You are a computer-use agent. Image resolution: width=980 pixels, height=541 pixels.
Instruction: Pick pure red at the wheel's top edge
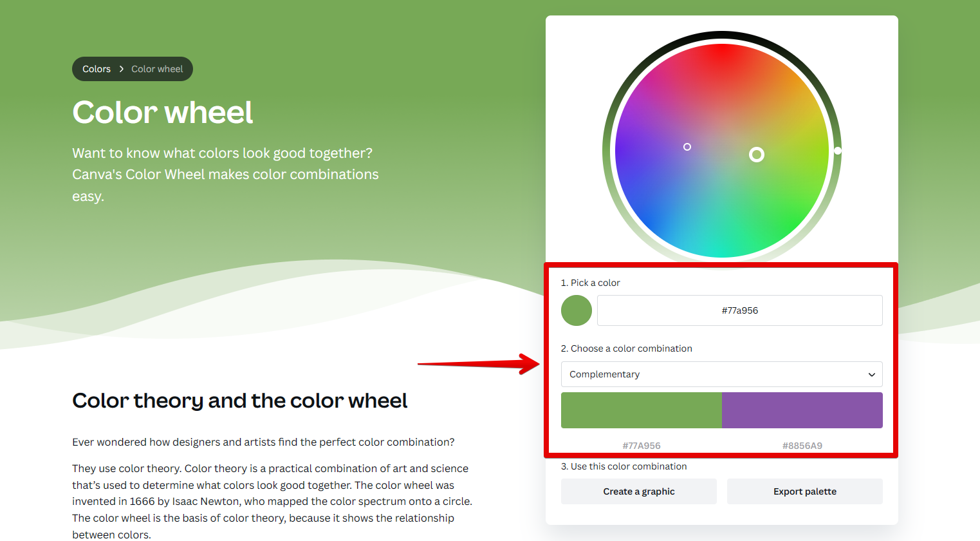click(722, 48)
